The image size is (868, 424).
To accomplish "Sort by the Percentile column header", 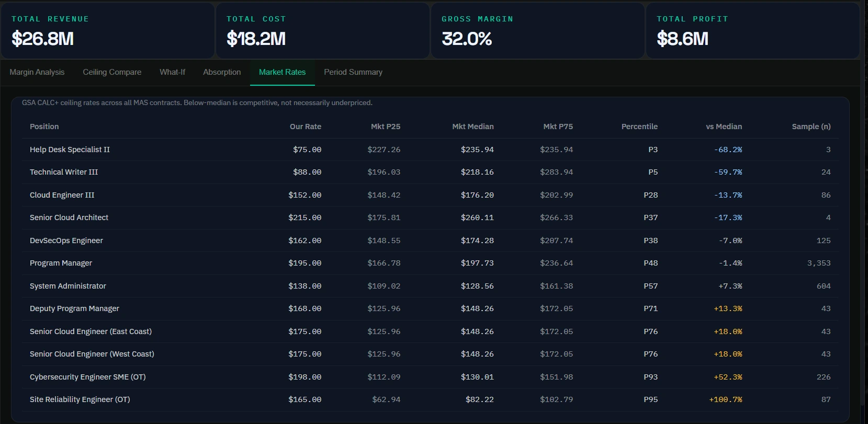I will point(639,127).
